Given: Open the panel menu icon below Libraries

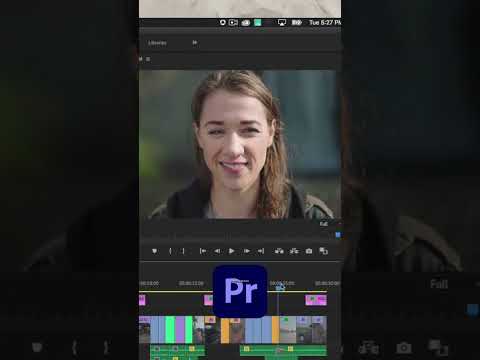Looking at the screenshot, I should [148, 59].
